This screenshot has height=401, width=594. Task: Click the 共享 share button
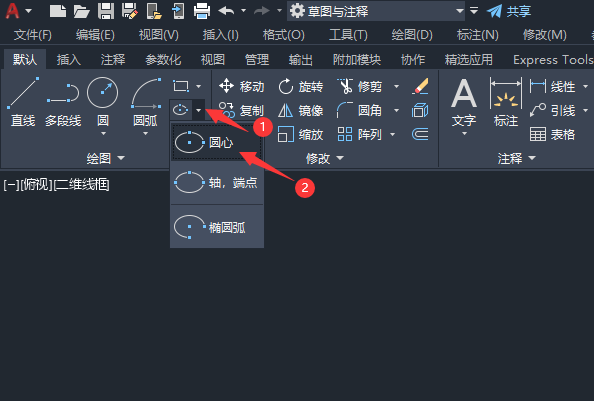509,11
